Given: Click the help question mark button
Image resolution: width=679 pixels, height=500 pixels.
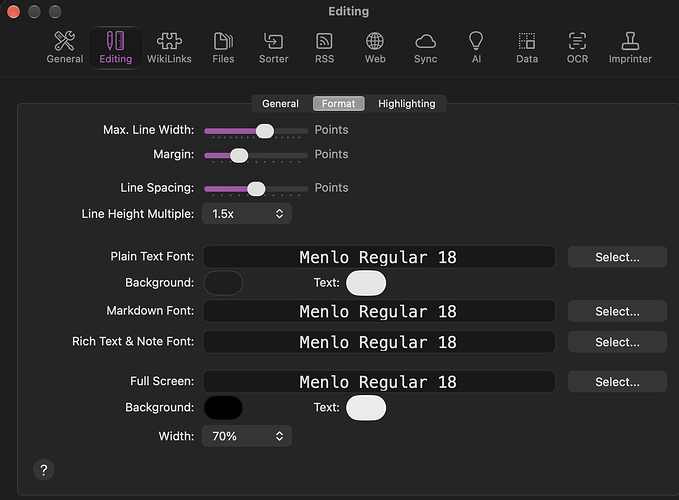Looking at the screenshot, I should click(x=44, y=470).
